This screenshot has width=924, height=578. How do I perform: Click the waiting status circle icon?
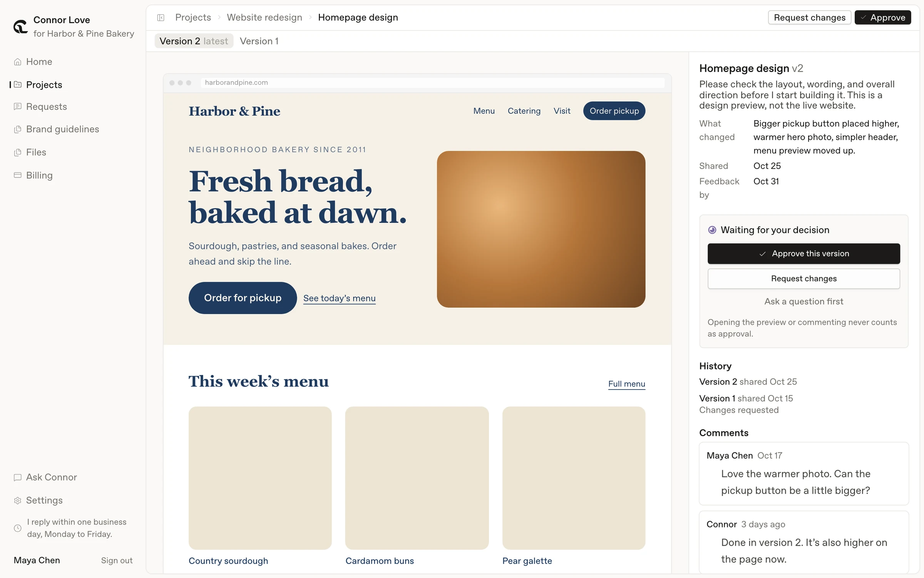[x=712, y=230]
